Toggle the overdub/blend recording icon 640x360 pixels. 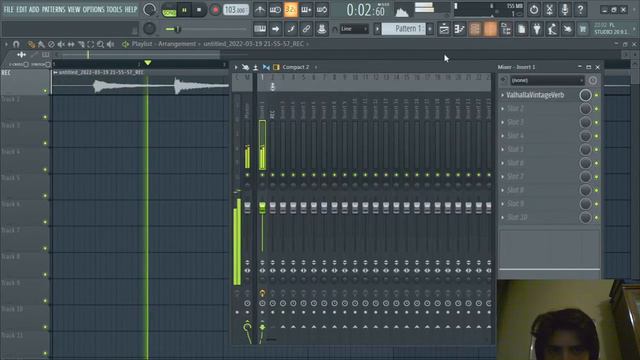point(306,10)
